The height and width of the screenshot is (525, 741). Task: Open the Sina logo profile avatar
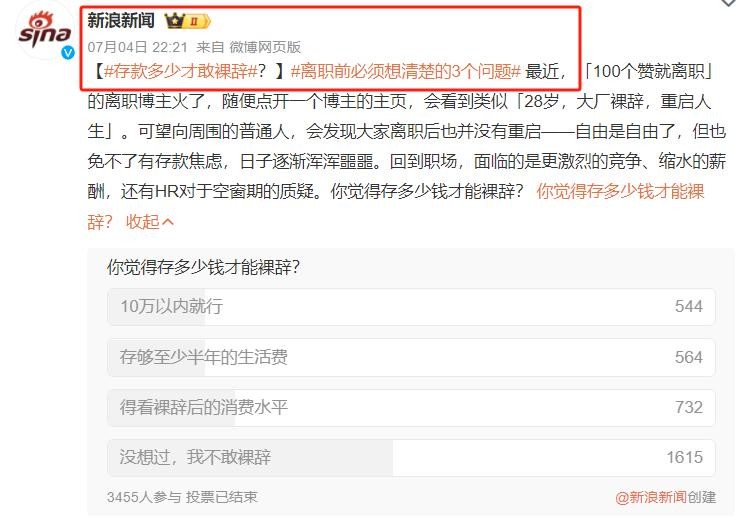45,31
